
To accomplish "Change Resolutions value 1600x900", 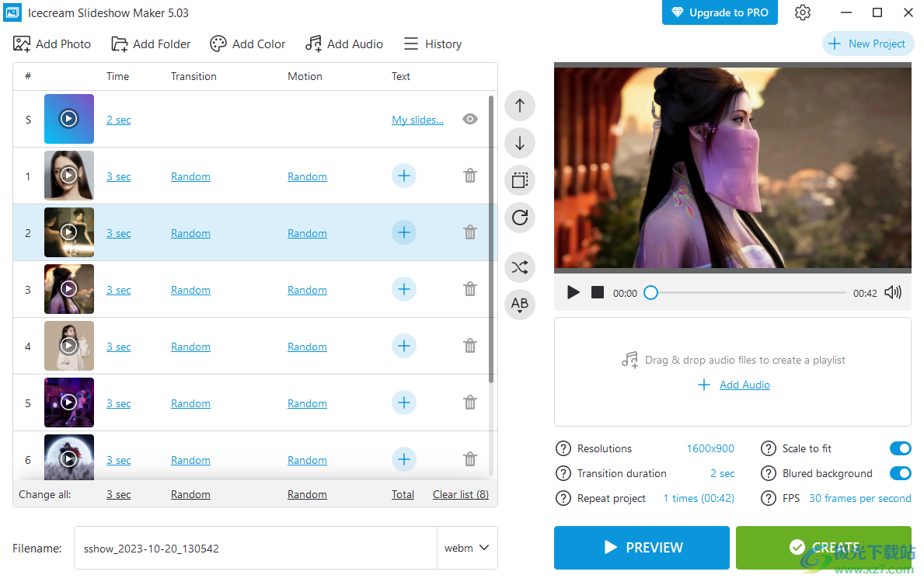I will click(710, 448).
